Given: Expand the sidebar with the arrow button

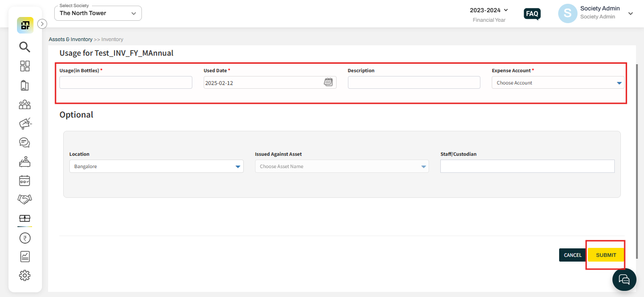Looking at the screenshot, I should pos(42,24).
